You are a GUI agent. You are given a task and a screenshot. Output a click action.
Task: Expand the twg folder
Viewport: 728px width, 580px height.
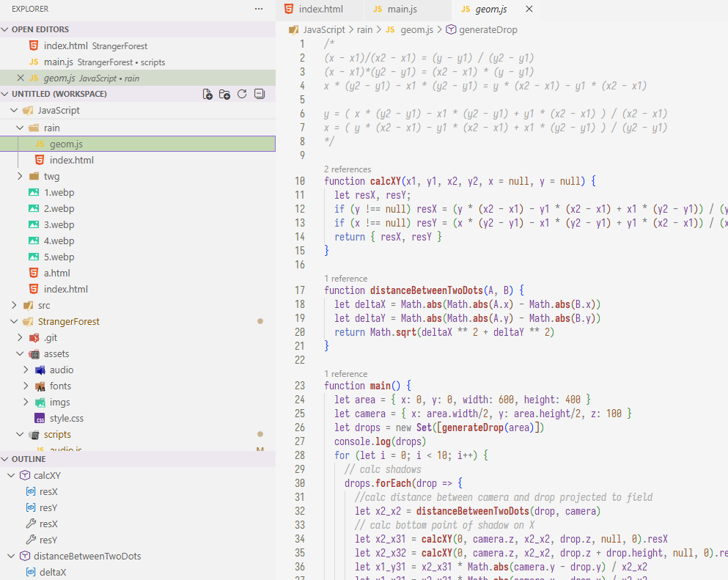pyautogui.click(x=20, y=176)
